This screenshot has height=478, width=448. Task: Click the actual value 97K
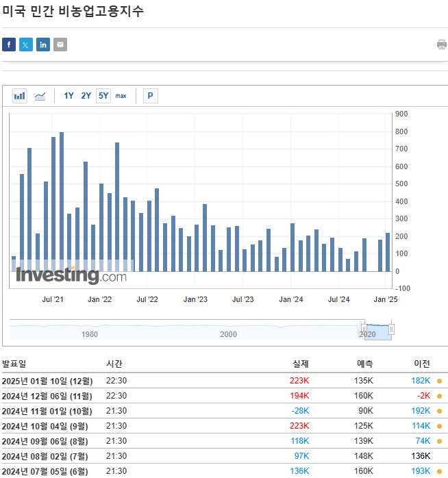tap(301, 456)
